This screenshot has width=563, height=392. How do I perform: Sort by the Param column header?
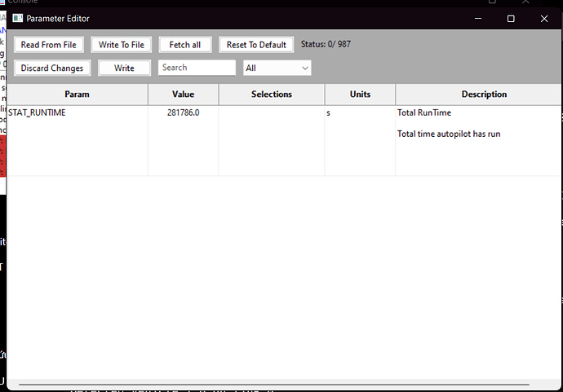click(77, 95)
